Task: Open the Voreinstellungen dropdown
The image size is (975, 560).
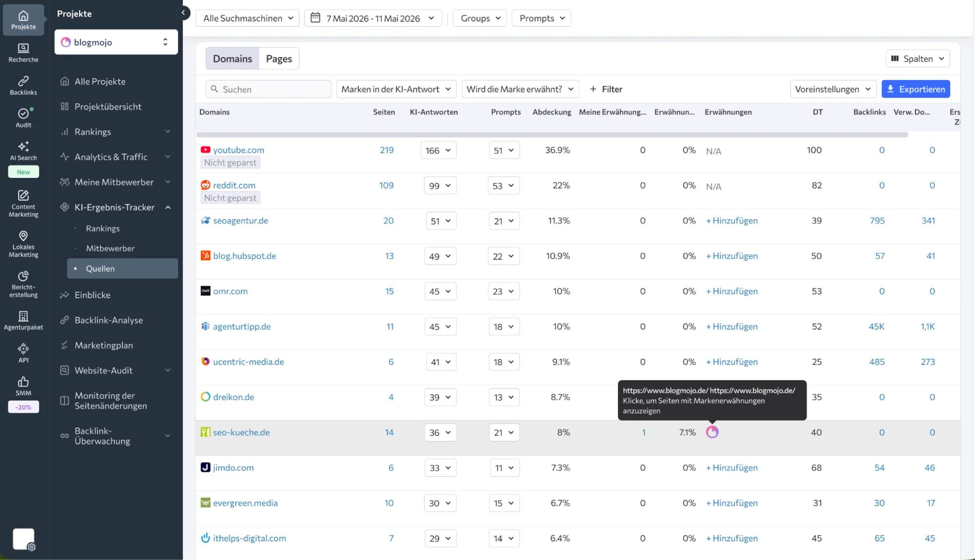Action: [833, 89]
